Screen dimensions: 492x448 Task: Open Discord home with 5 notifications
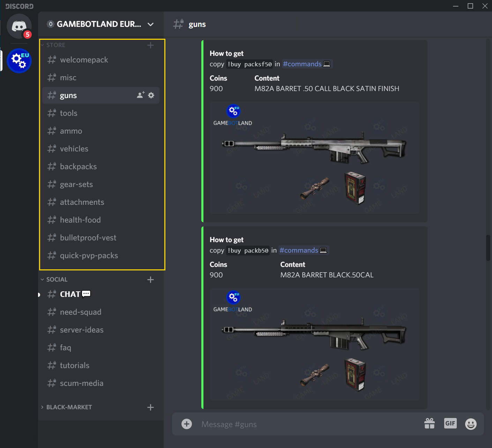[19, 26]
